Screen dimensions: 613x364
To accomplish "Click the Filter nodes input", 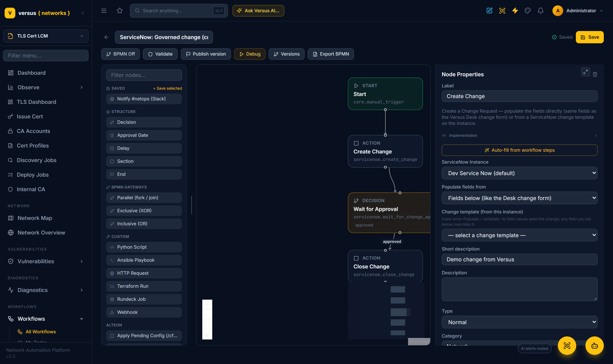I will coord(144,75).
